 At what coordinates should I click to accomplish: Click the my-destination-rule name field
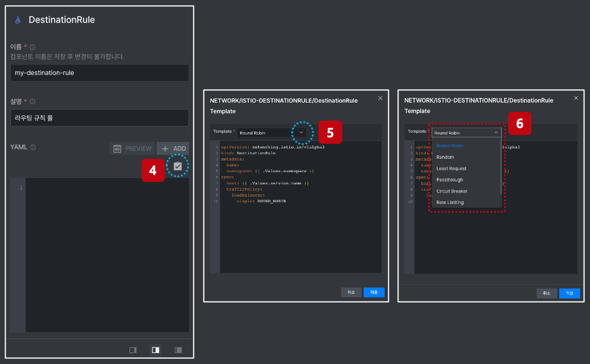(100, 72)
